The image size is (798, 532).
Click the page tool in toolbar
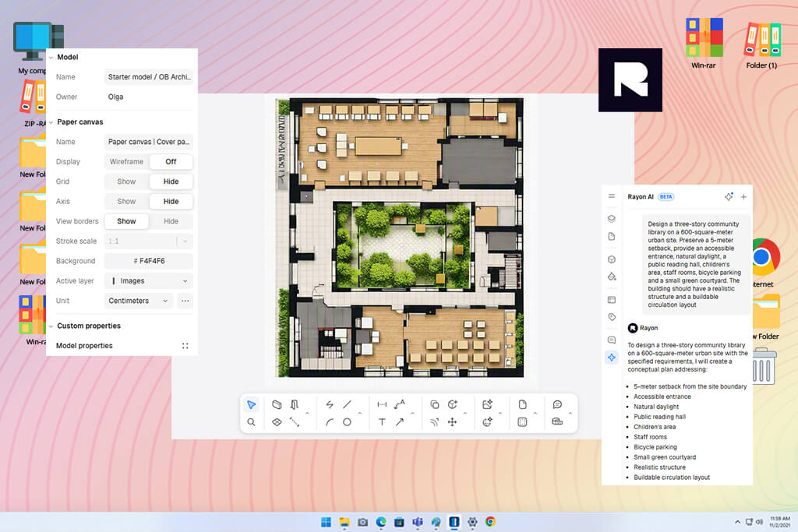tap(523, 405)
